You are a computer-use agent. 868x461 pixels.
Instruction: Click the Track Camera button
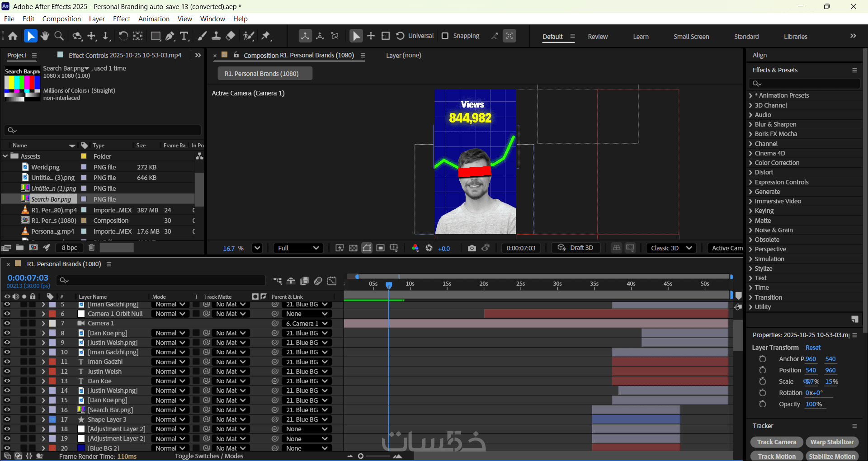[776, 442]
